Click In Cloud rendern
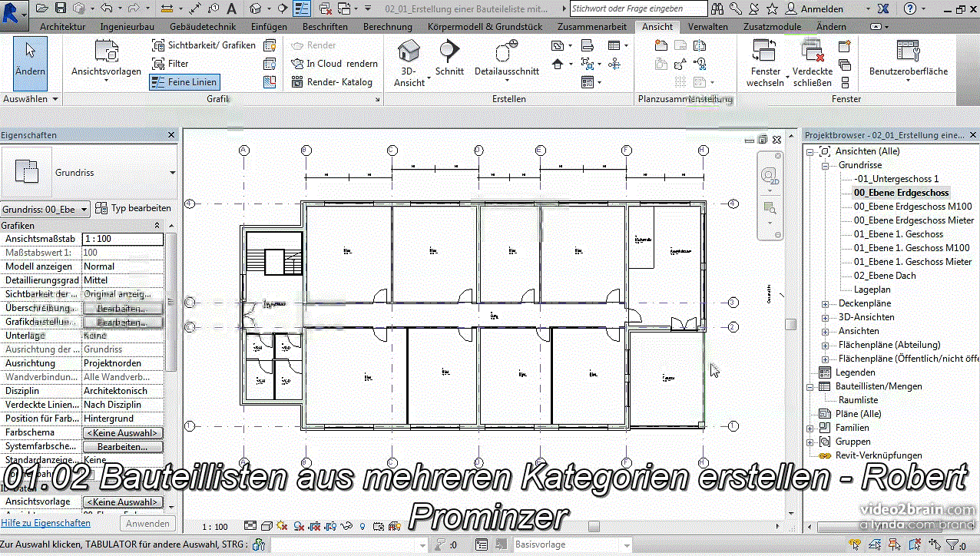 (x=335, y=64)
